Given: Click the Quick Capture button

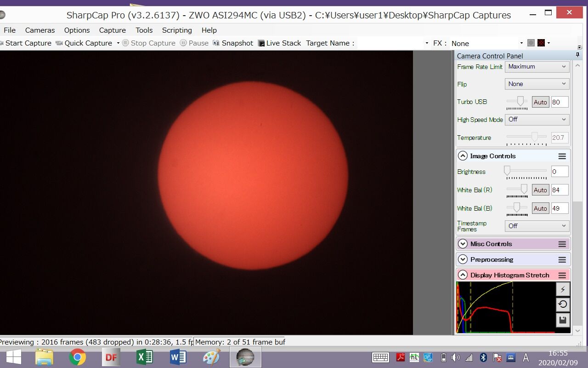Looking at the screenshot, I should [84, 43].
